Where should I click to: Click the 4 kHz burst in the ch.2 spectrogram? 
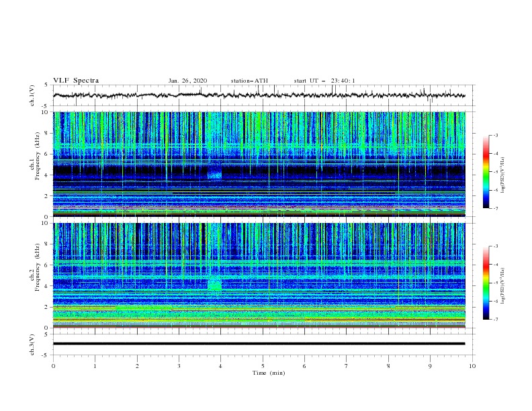pos(214,284)
